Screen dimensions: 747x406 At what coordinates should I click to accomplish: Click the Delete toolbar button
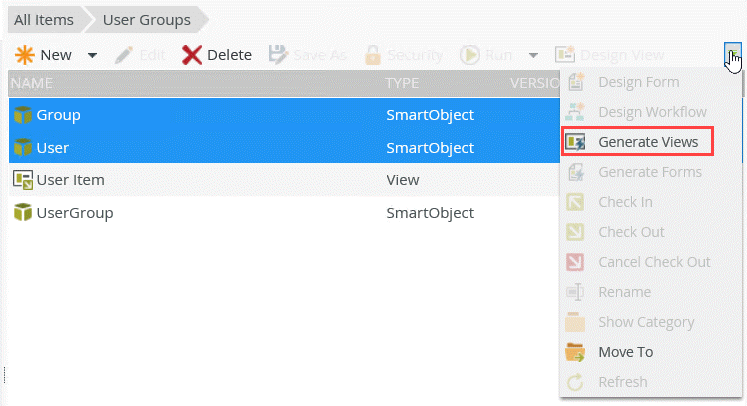coord(217,55)
